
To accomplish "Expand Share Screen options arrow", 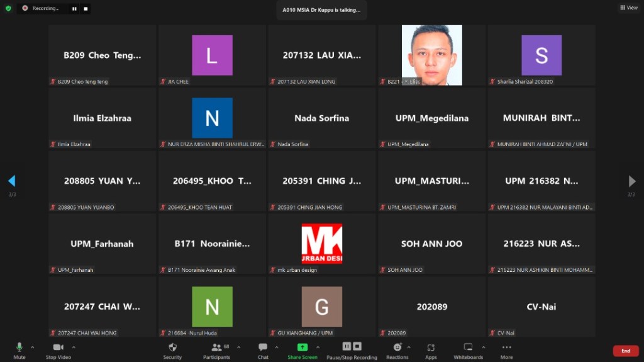I will (x=318, y=347).
